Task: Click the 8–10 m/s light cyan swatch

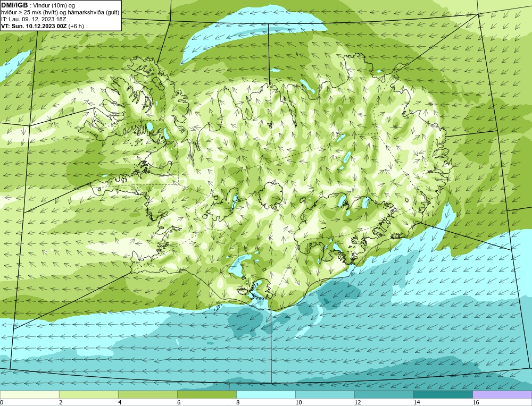Action: pyautogui.click(x=265, y=395)
